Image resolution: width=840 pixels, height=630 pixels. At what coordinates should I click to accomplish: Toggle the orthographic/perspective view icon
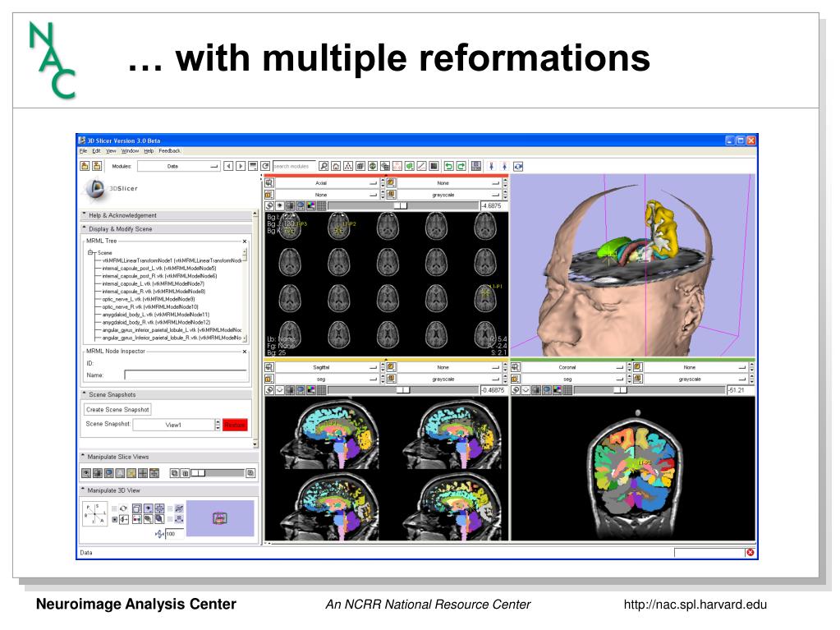point(137,508)
